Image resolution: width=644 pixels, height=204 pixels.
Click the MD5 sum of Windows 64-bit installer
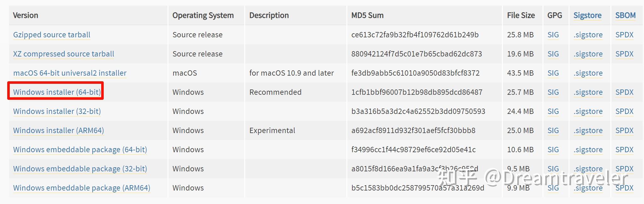416,92
